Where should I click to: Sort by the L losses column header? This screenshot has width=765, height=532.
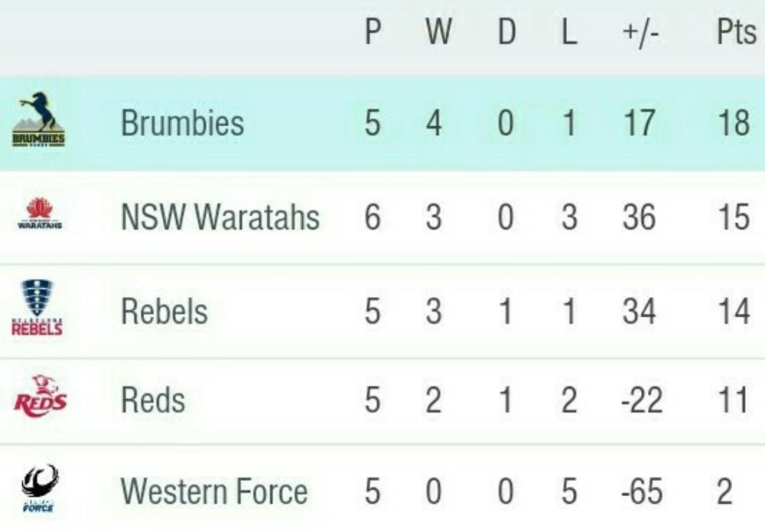pos(569,31)
